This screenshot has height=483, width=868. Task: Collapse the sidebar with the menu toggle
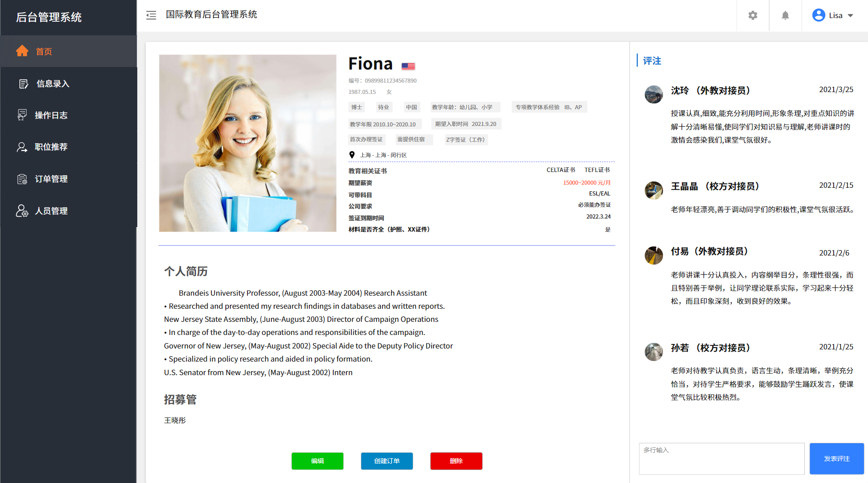pyautogui.click(x=151, y=15)
